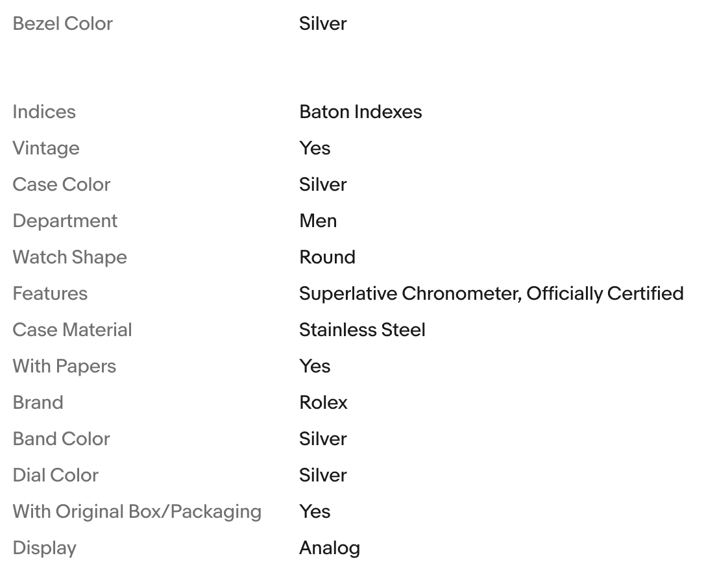Click the Baton Indexes value
Viewport: 728px width, 584px height.
click(x=360, y=112)
